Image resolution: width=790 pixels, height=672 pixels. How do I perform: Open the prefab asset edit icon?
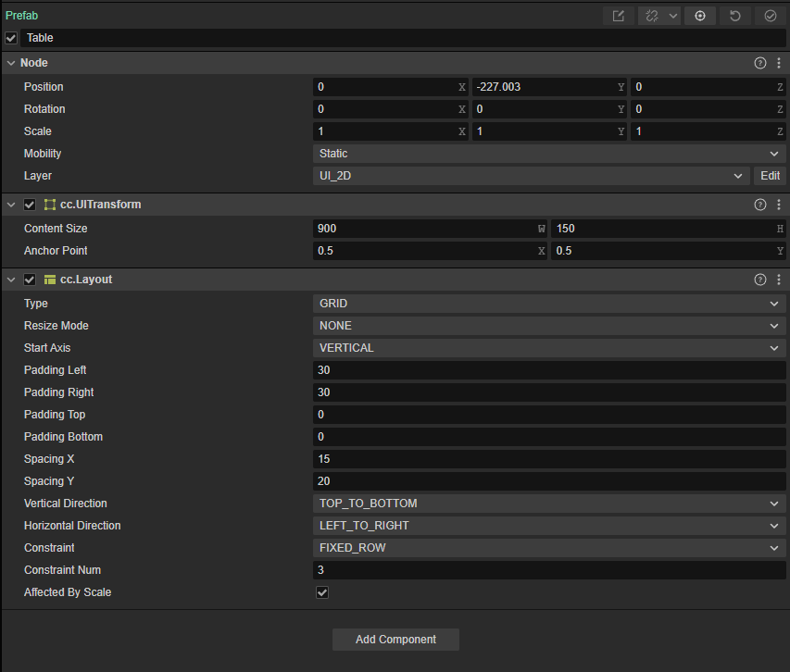(618, 16)
